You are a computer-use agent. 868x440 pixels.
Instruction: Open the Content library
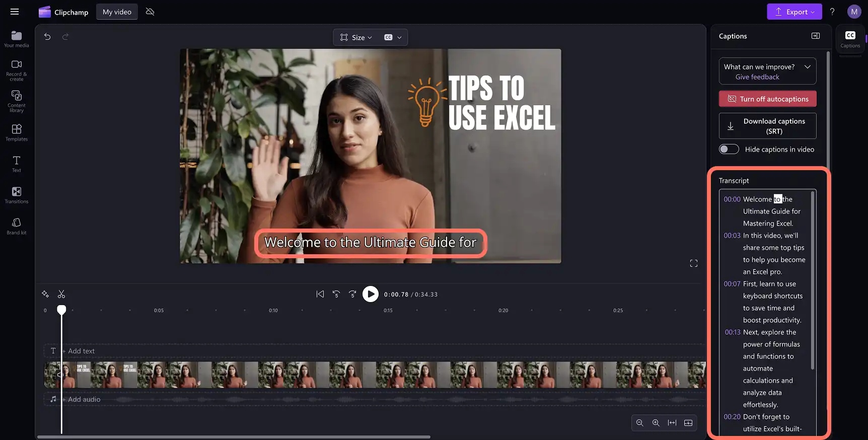17,101
